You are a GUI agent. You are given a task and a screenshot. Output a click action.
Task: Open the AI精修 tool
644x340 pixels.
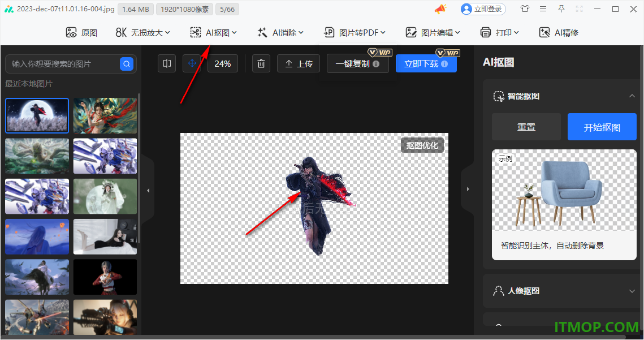point(559,32)
